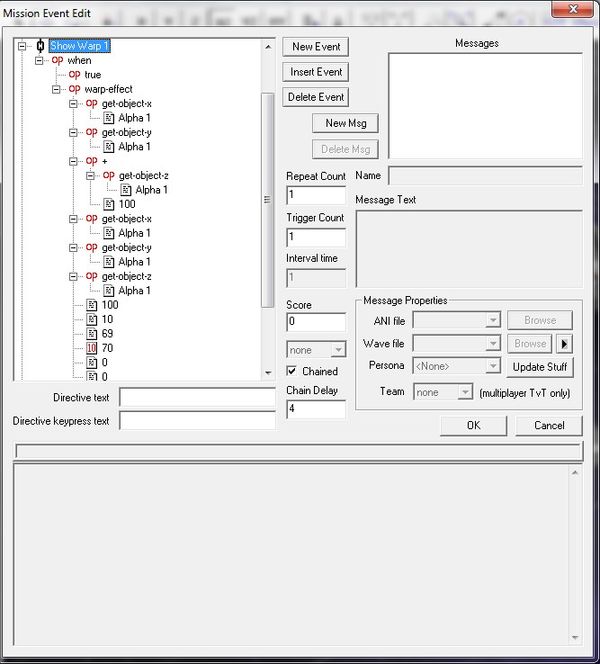Click the red number icon beside value 70
Image resolution: width=600 pixels, height=664 pixels.
[92, 348]
